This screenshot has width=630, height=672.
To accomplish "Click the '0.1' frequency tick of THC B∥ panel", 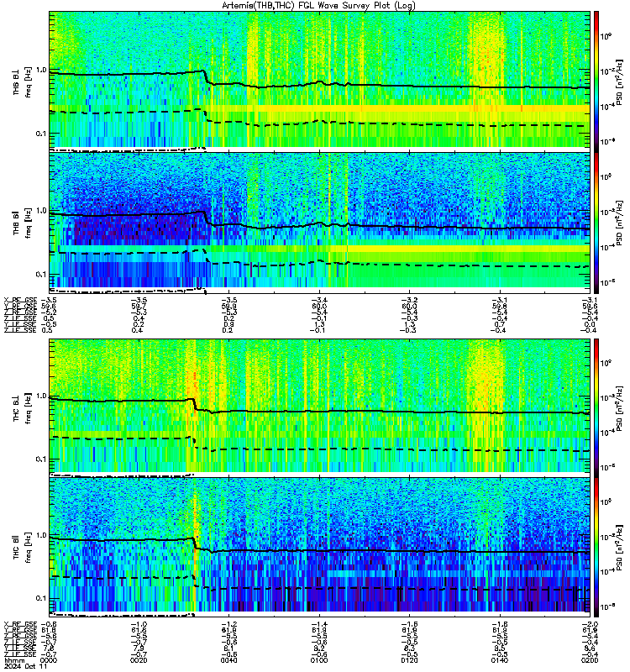I will (41, 598).
